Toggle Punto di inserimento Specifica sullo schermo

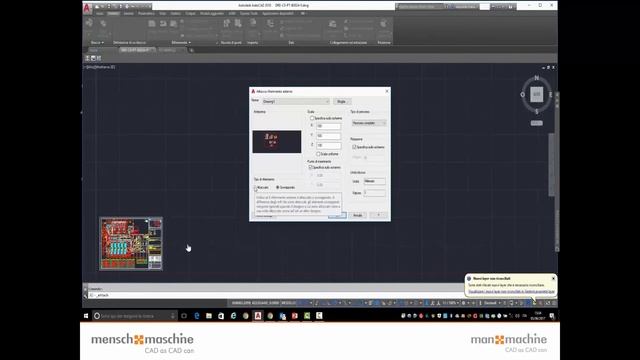tap(311, 167)
